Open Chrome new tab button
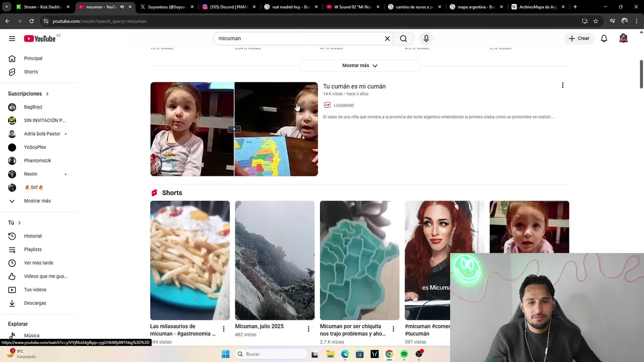The width and height of the screenshot is (644, 362). [x=575, y=7]
